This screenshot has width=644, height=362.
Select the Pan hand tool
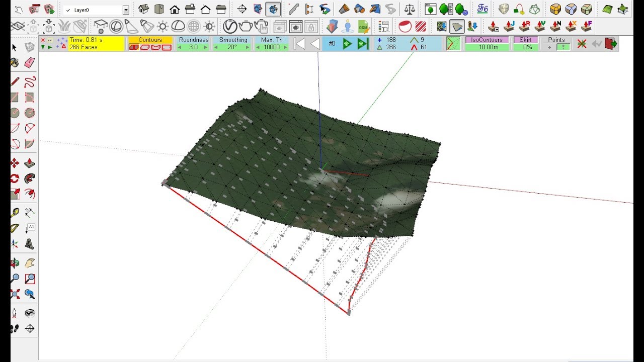[30, 263]
